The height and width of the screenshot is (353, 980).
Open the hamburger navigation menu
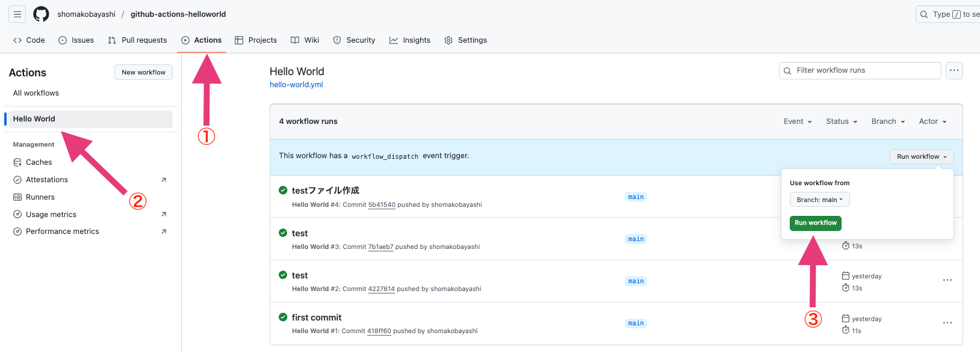pyautogui.click(x=17, y=14)
